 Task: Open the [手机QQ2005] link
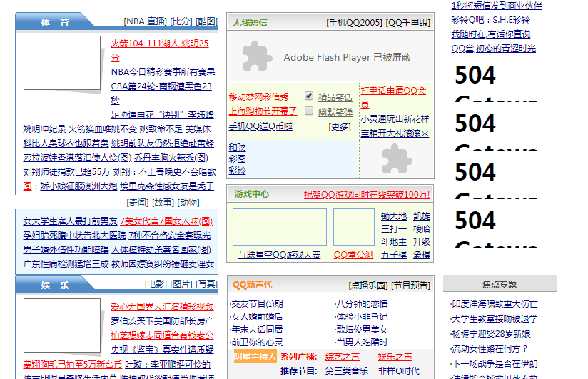[354, 23]
